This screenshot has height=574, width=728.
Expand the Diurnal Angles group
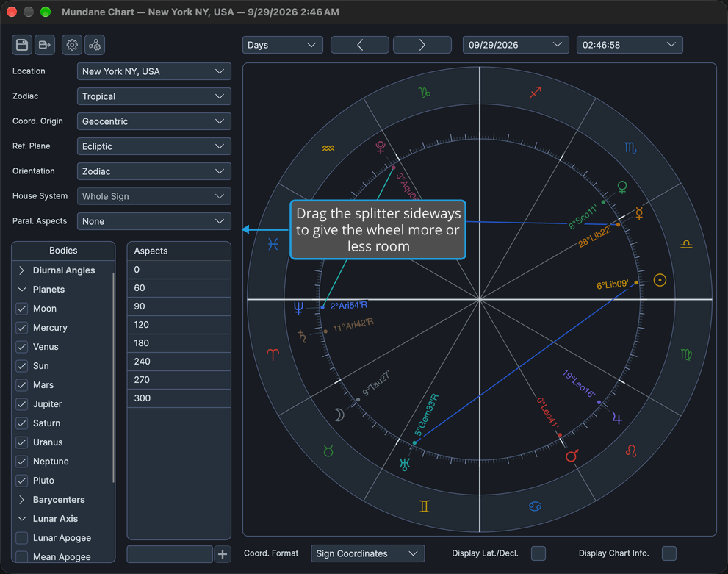(21, 270)
